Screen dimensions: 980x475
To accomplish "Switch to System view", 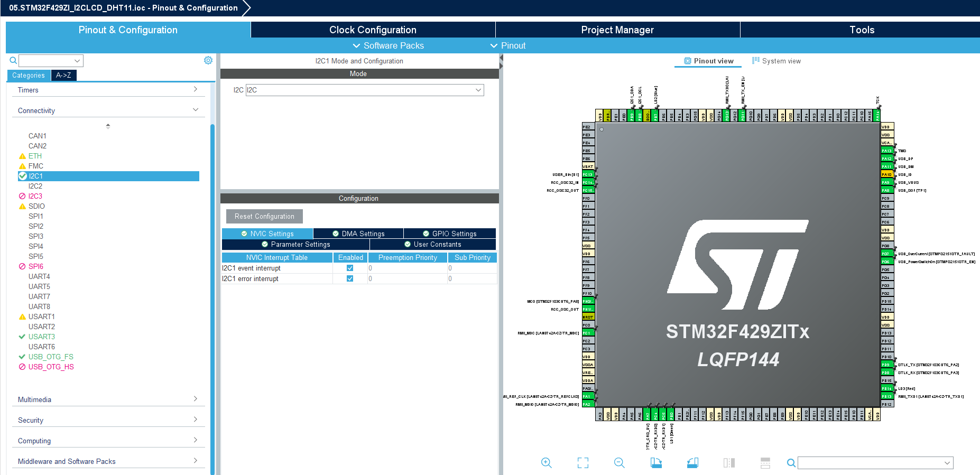I will pyautogui.click(x=776, y=61).
